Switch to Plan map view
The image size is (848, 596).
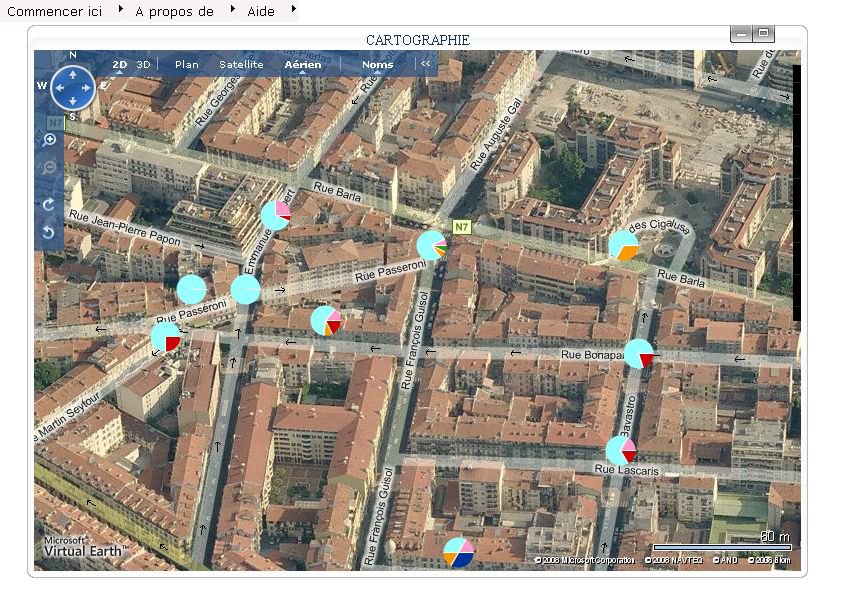click(187, 64)
